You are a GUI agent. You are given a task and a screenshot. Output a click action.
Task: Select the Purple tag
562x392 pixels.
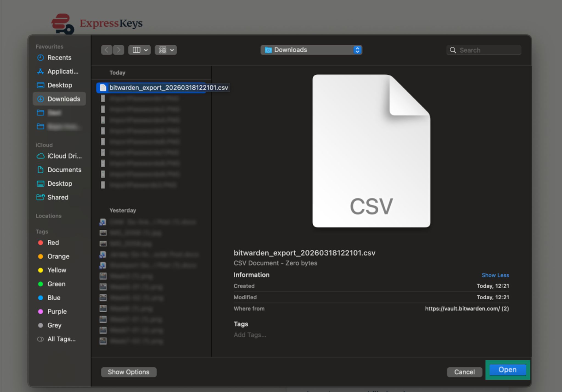(x=57, y=311)
